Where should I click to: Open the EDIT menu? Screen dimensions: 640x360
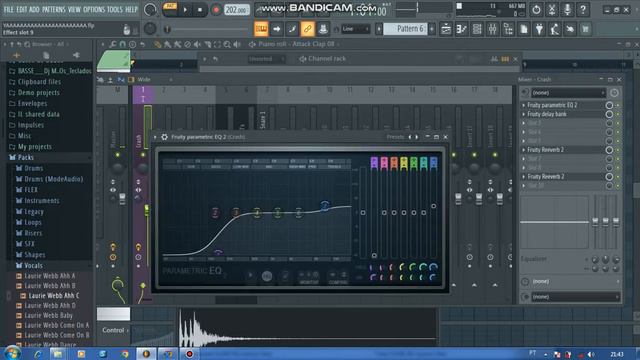[x=22, y=9]
